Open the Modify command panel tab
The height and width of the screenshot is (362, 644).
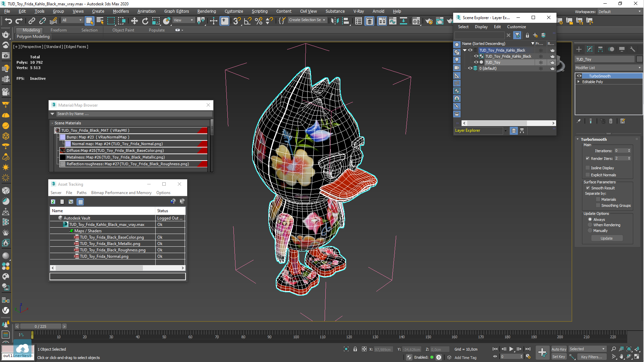590,49
